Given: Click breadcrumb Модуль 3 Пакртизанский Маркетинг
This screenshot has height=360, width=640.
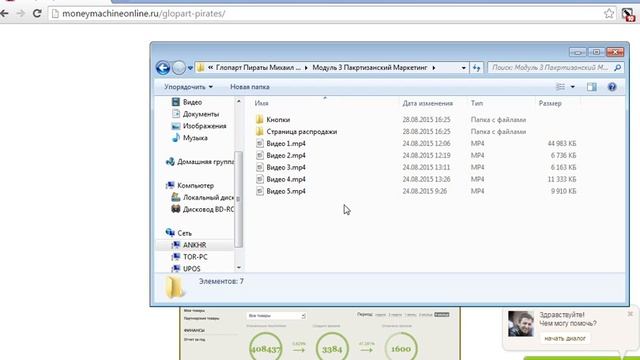Looking at the screenshot, I should pyautogui.click(x=369, y=67).
